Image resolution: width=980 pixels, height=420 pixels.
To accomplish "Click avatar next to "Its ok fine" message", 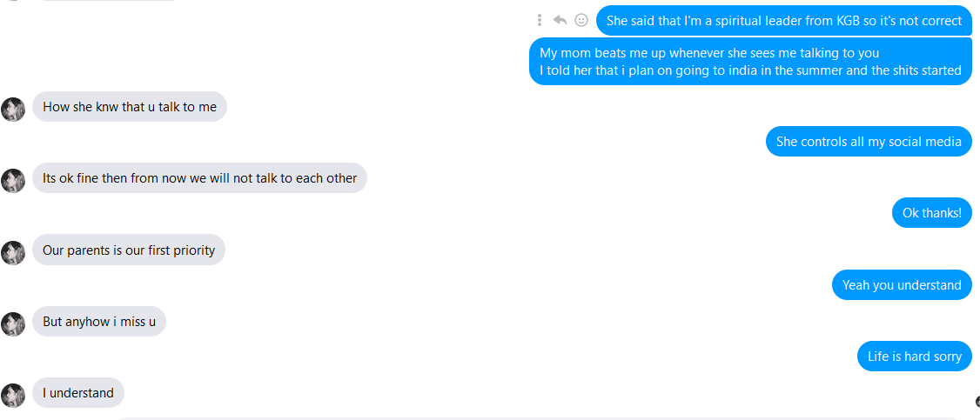I will point(13,181).
